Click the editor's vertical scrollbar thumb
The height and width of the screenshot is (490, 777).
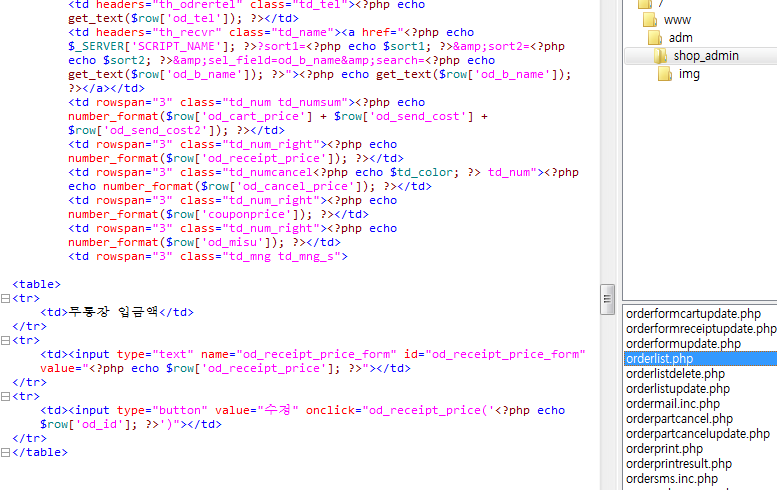pyautogui.click(x=606, y=299)
